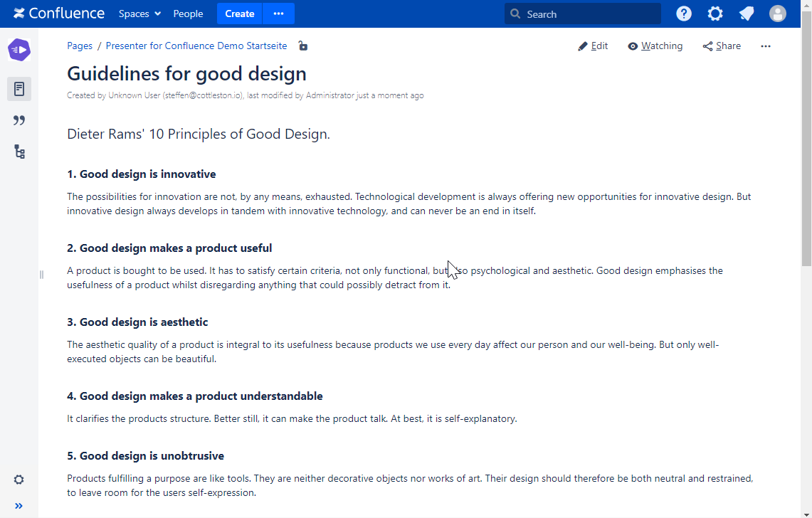Expand the collapsed sidebar with the chevron
The height and width of the screenshot is (518, 812).
pos(19,506)
